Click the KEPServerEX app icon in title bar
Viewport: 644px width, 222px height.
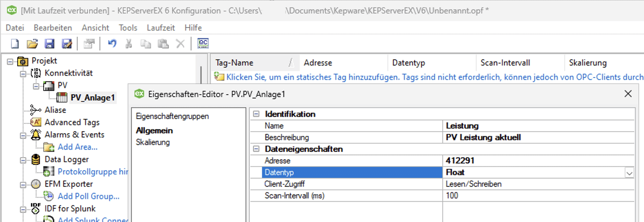click(12, 10)
